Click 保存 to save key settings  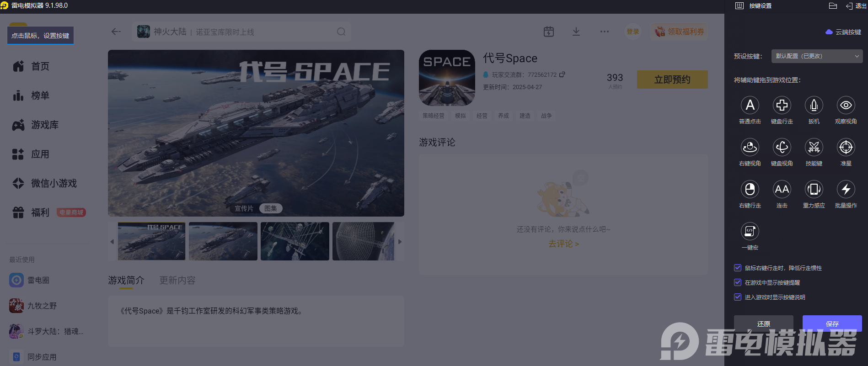(x=832, y=324)
